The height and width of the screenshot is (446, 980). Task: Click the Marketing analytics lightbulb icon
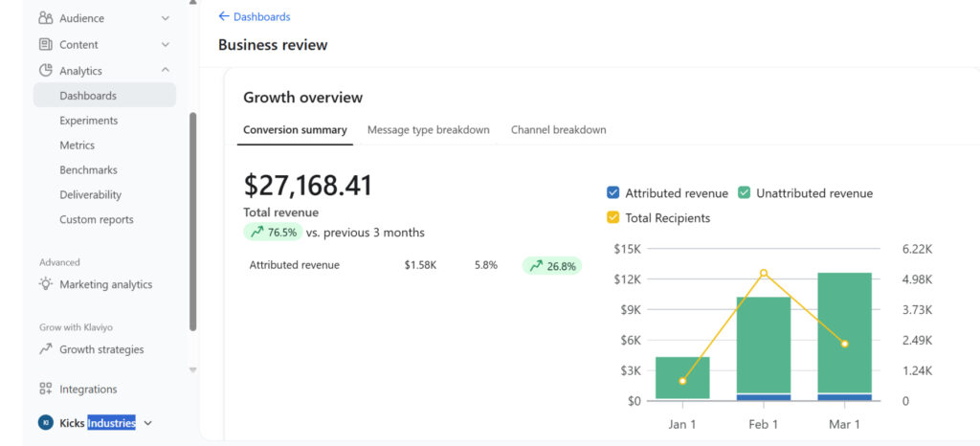(46, 284)
